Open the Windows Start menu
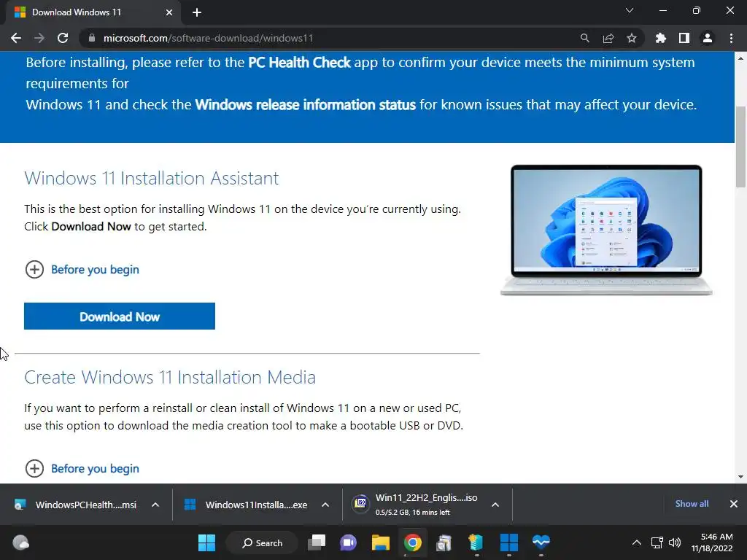The image size is (747, 560). 206,542
